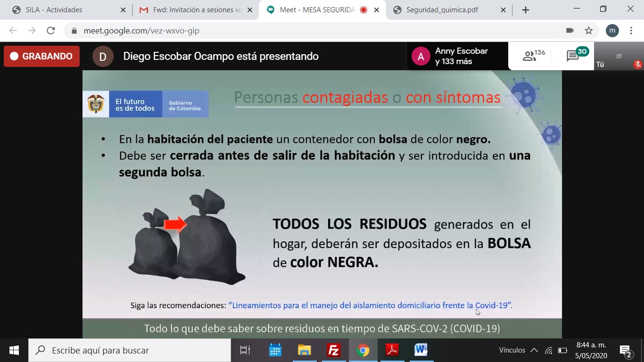Switch to the Gmail Fwd: Invitación tab
Screen dimensions: 644x362
click(x=195, y=10)
